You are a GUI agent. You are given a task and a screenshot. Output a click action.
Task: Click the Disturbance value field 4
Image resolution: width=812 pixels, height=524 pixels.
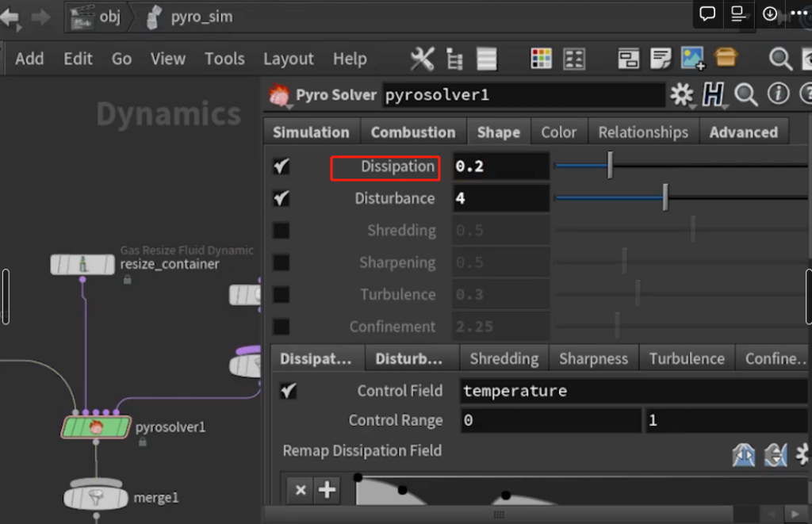501,198
